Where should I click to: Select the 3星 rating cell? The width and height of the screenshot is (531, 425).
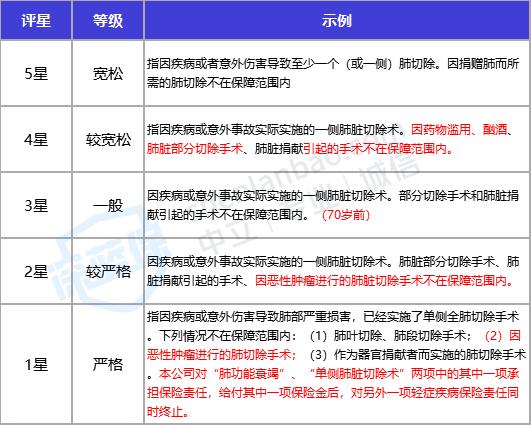click(36, 206)
